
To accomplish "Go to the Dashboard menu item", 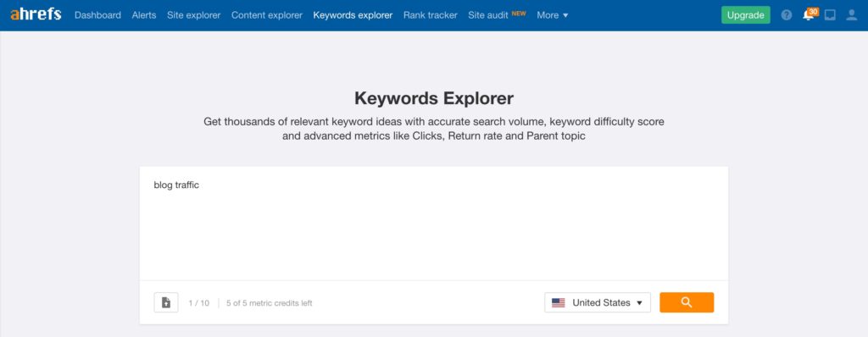I will 97,15.
